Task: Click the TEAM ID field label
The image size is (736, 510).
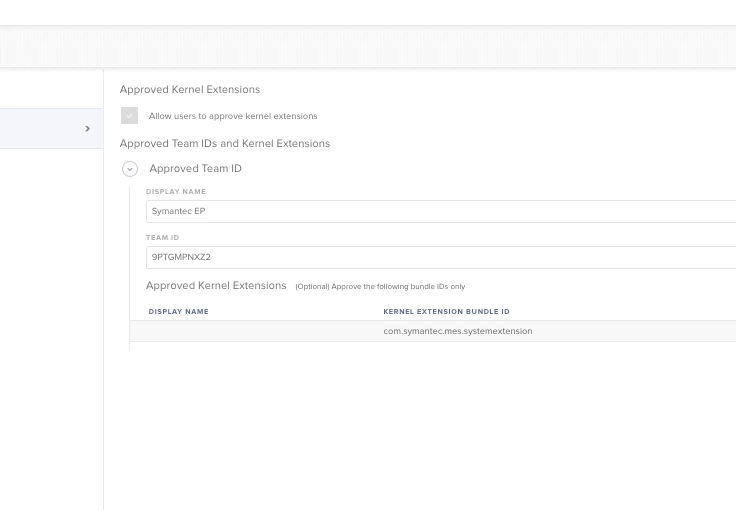Action: [x=162, y=237]
